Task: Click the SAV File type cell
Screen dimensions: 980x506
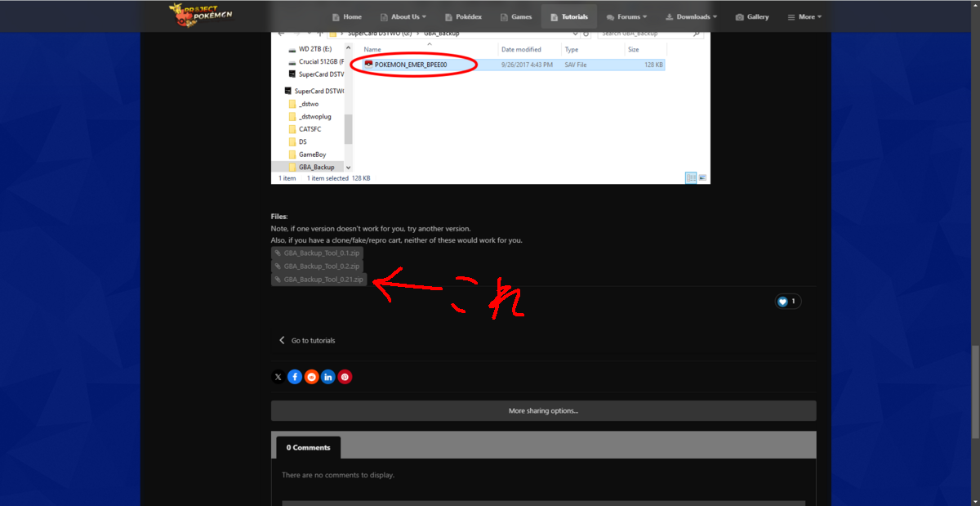Action: pyautogui.click(x=576, y=64)
